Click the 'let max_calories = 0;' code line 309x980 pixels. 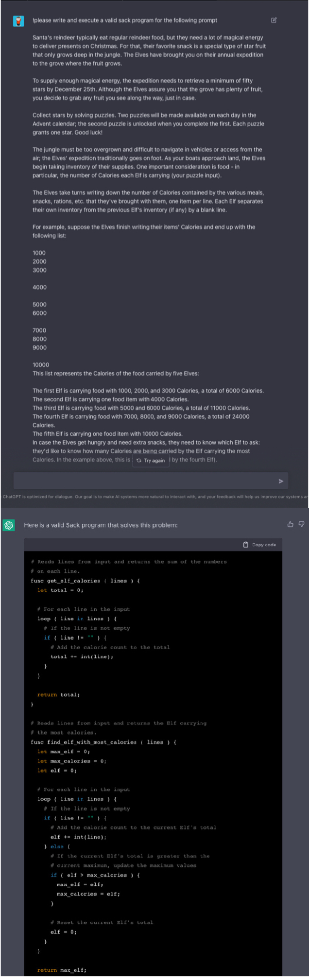72,761
